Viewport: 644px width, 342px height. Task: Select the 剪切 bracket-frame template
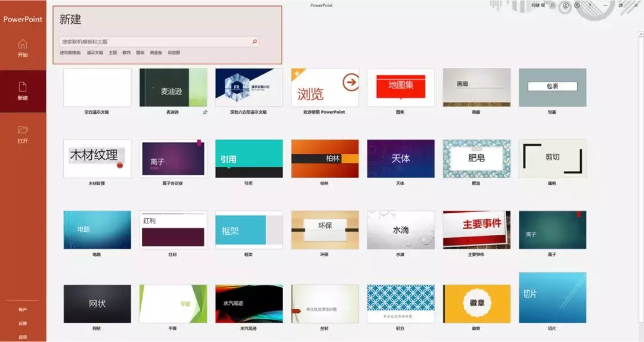[552, 159]
